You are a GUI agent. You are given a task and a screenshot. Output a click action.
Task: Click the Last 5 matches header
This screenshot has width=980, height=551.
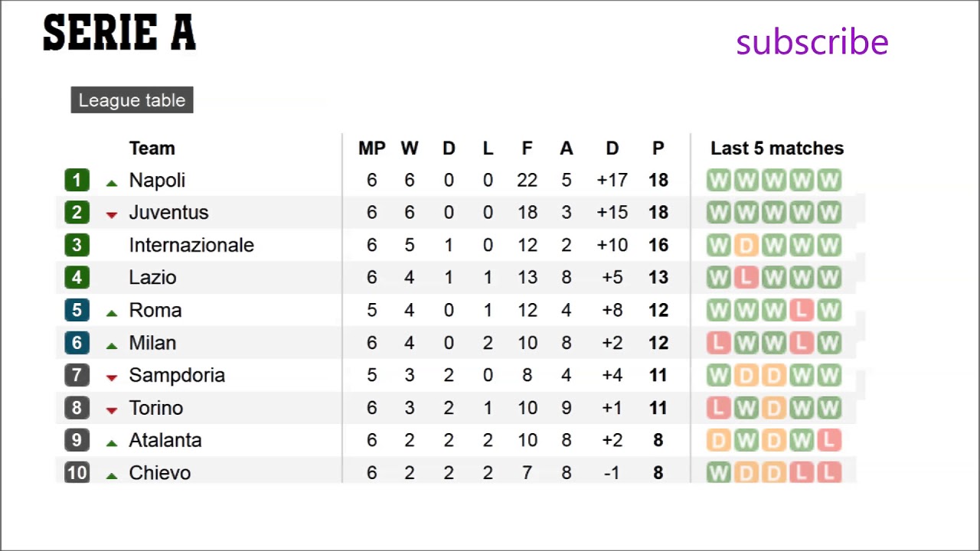pyautogui.click(x=776, y=148)
